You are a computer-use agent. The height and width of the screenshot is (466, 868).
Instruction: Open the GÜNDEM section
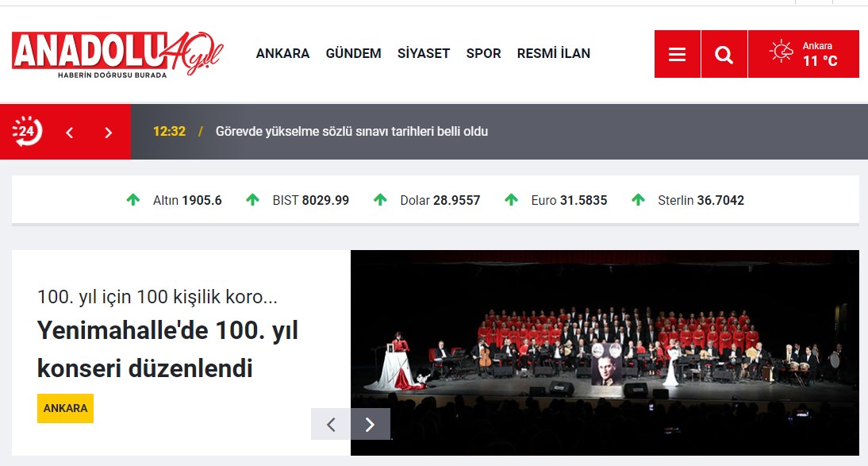click(353, 53)
